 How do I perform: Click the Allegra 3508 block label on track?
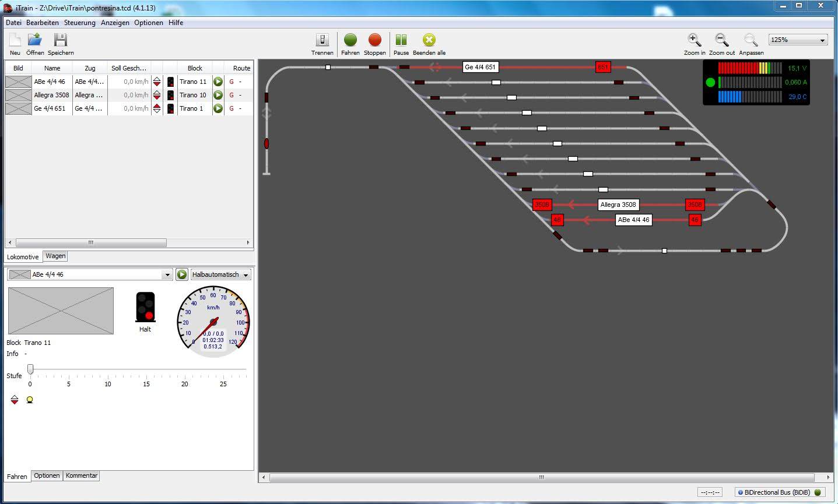[618, 205]
